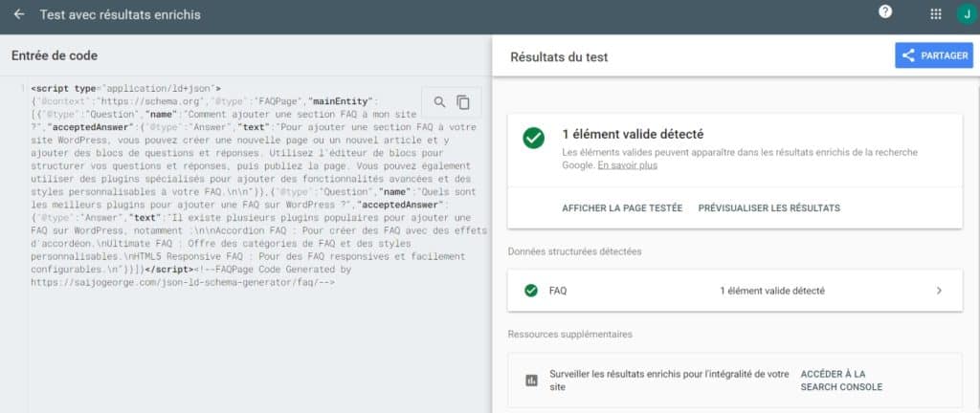Open the help question mark icon
Image resolution: width=980 pixels, height=413 pixels.
885,11
